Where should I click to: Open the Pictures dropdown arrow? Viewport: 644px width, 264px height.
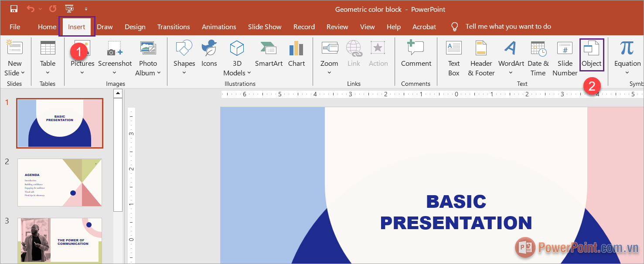pos(82,73)
